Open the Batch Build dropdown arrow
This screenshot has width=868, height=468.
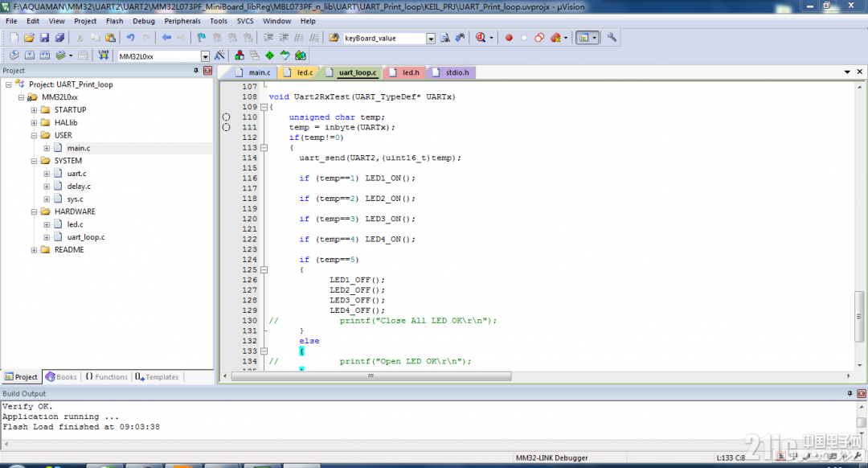(x=71, y=55)
